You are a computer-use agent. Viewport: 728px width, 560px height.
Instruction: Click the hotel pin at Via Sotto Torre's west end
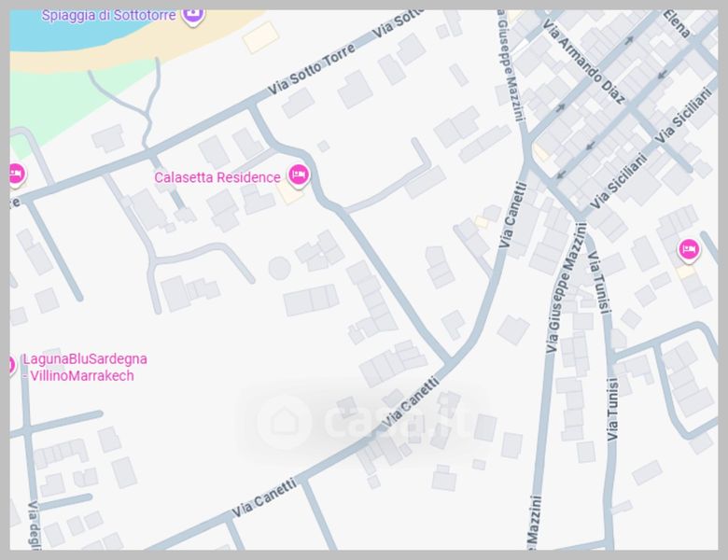(x=17, y=175)
